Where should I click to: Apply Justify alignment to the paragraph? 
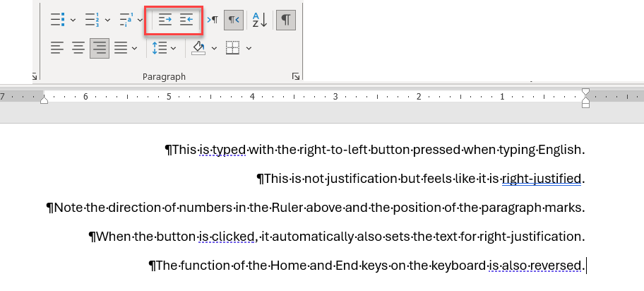point(121,48)
